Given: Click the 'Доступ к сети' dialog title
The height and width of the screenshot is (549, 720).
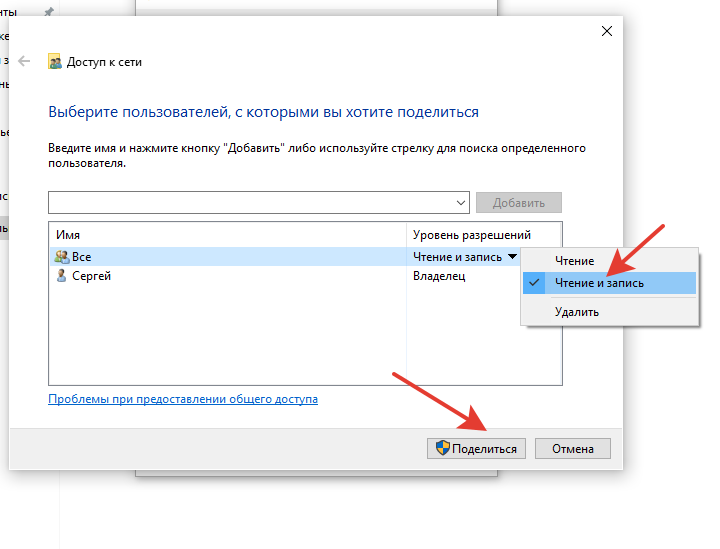Looking at the screenshot, I should (104, 62).
